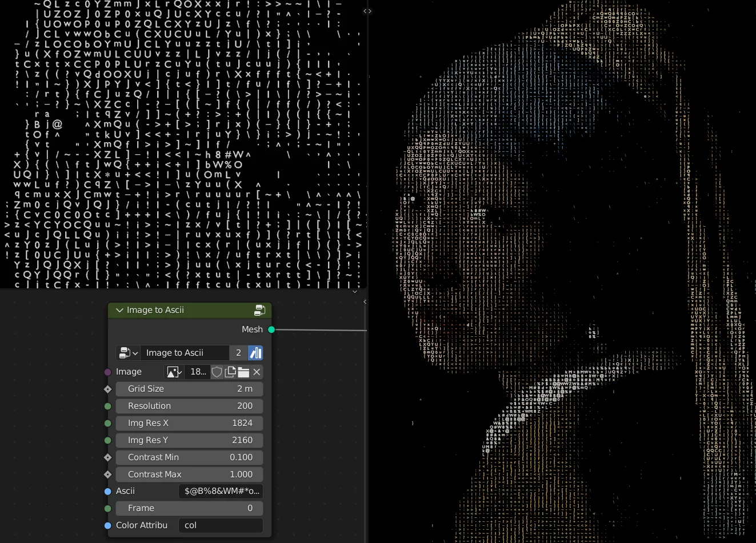The width and height of the screenshot is (756, 543).
Task: Click the node group icon in the green header
Action: tap(260, 310)
